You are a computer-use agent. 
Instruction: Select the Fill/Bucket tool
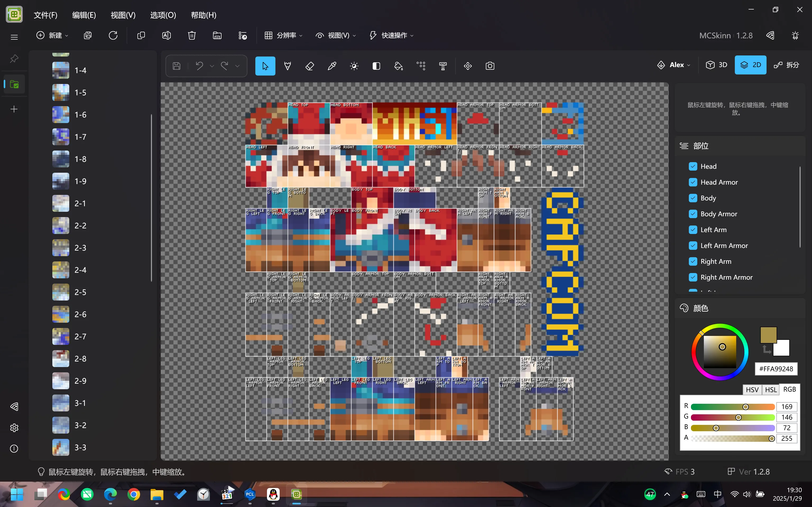point(399,65)
